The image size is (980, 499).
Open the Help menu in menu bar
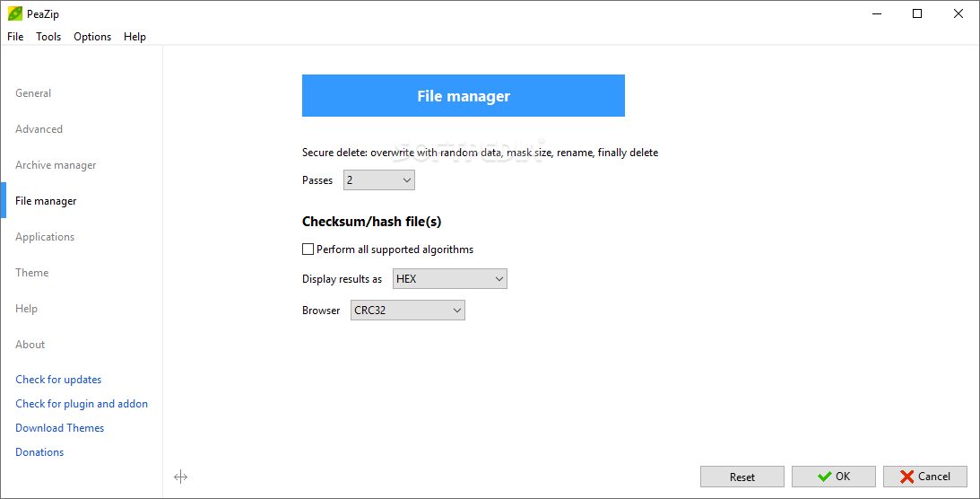coord(134,36)
